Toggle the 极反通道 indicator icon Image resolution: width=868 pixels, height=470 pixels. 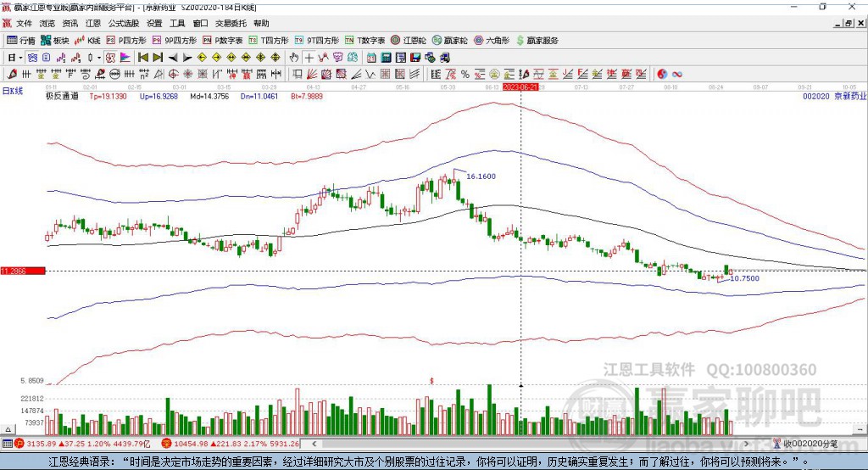tap(110, 58)
